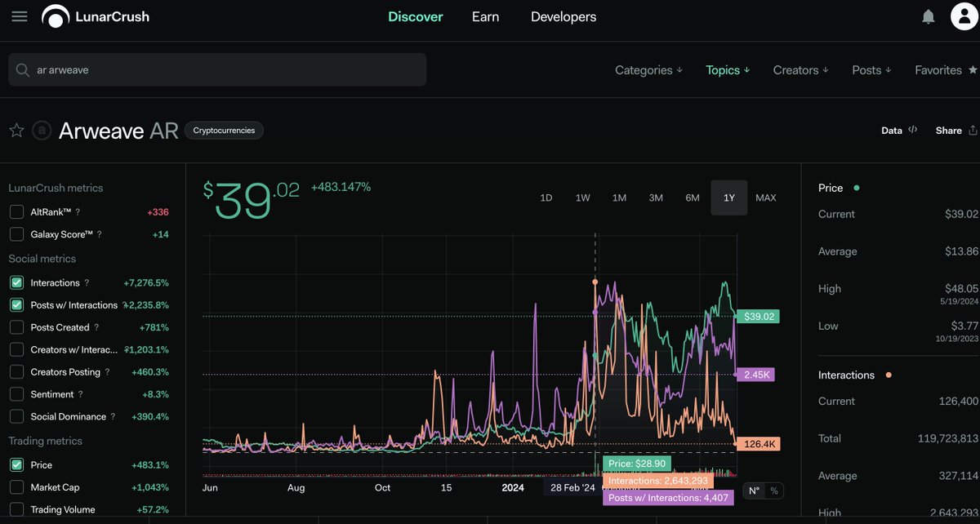
Task: Click the Share export icon
Action: pyautogui.click(x=973, y=131)
